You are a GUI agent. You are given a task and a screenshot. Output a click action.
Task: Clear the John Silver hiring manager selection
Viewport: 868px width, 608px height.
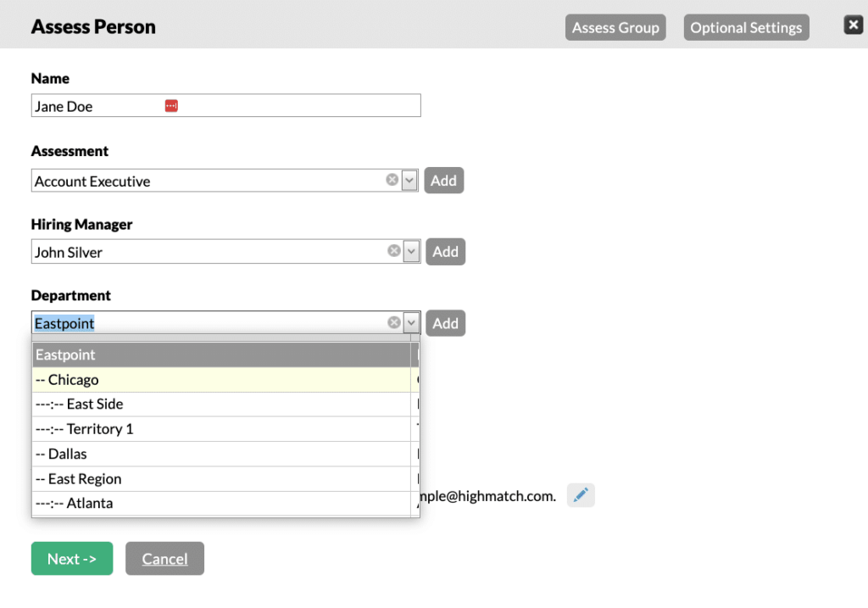[392, 250]
